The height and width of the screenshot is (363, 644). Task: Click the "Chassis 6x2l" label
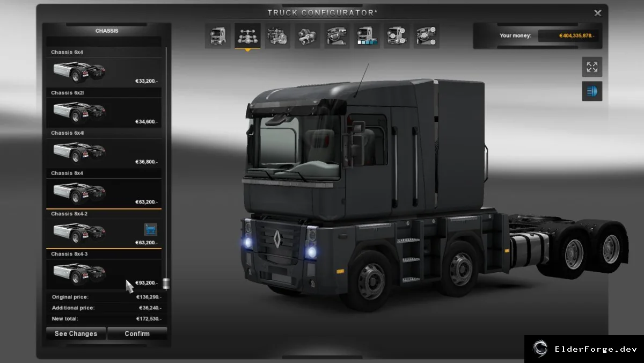tap(68, 92)
